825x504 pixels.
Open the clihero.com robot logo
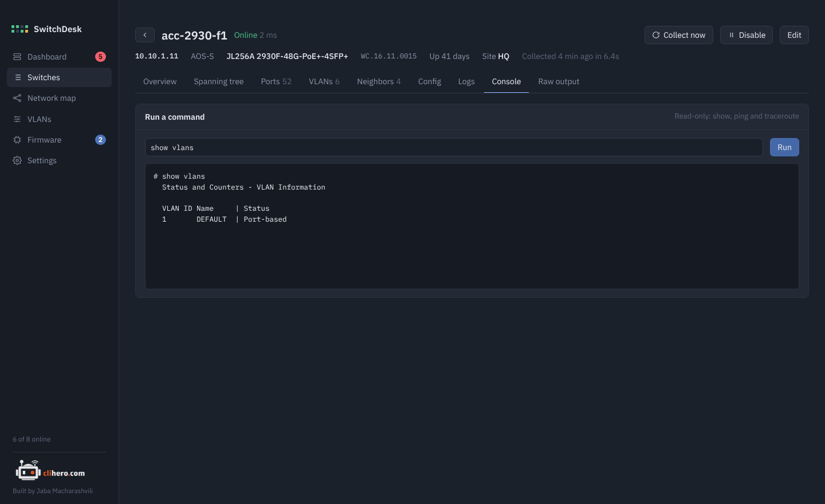[x=50, y=471]
